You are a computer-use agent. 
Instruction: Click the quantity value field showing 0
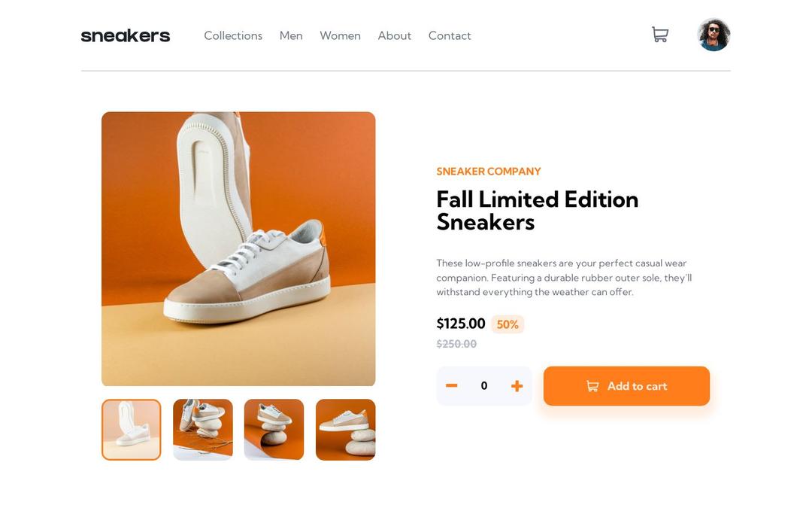tap(484, 385)
